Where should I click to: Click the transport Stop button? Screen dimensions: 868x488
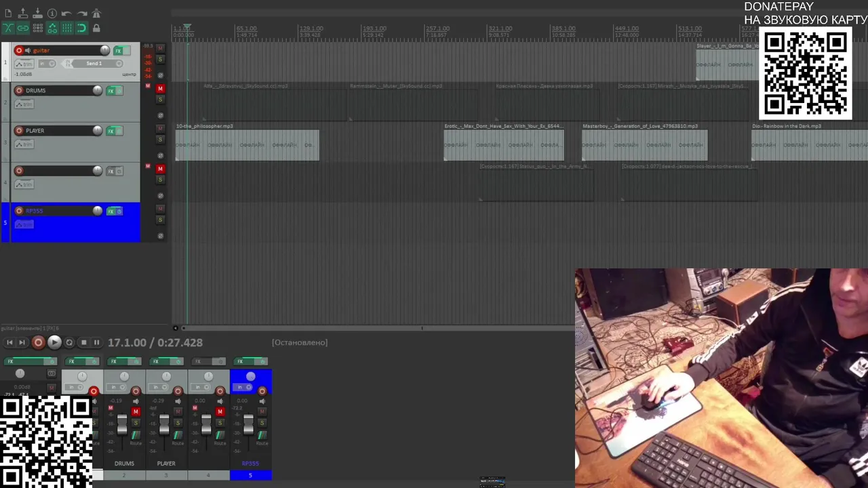[x=83, y=342]
